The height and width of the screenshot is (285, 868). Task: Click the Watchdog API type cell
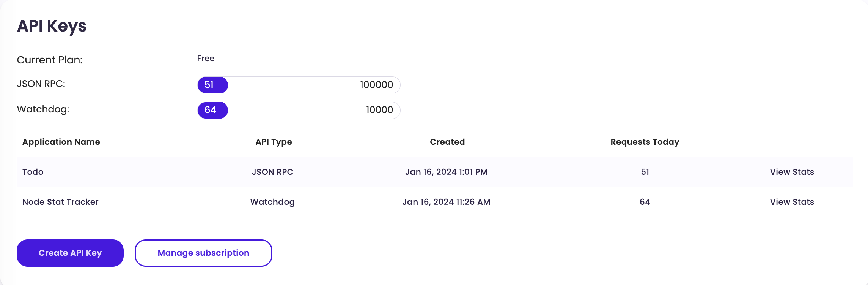272,202
